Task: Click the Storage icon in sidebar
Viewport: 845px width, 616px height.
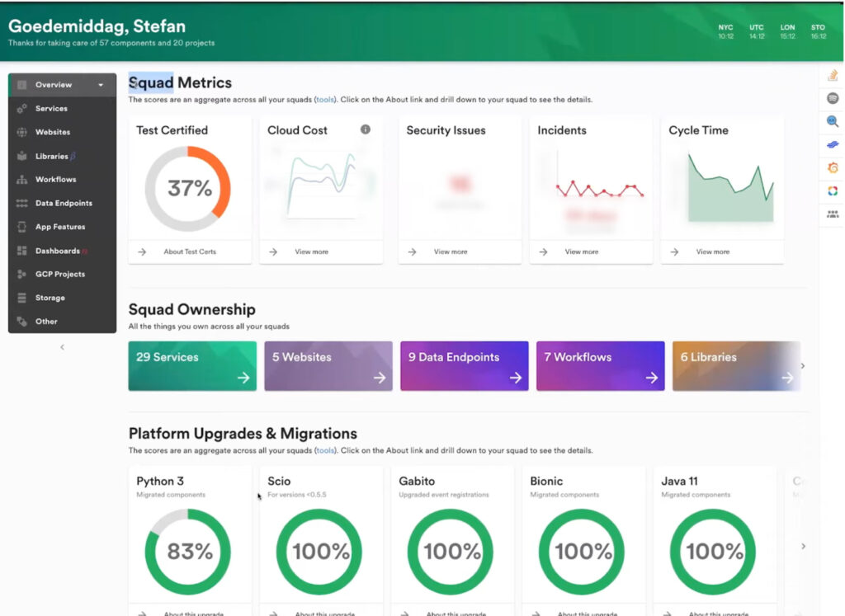Action: [x=22, y=298]
